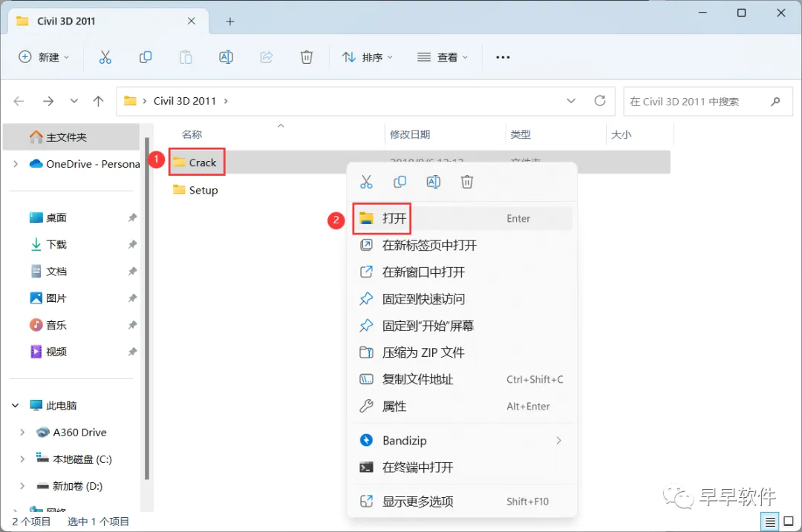
Task: Switch to details view icon in status bar
Action: click(x=770, y=522)
